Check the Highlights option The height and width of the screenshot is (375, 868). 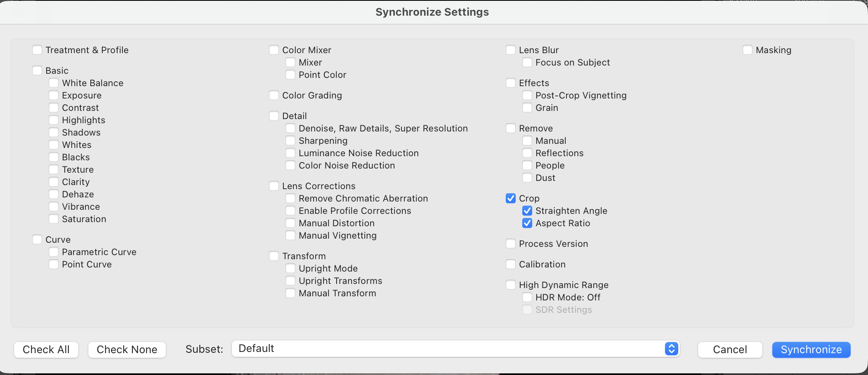pos(54,120)
